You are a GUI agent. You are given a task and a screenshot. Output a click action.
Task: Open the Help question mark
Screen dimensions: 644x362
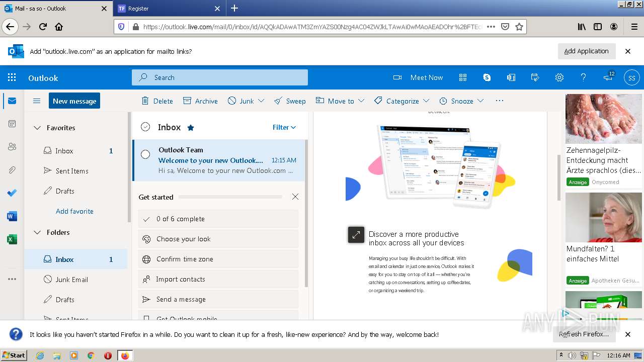click(x=583, y=77)
